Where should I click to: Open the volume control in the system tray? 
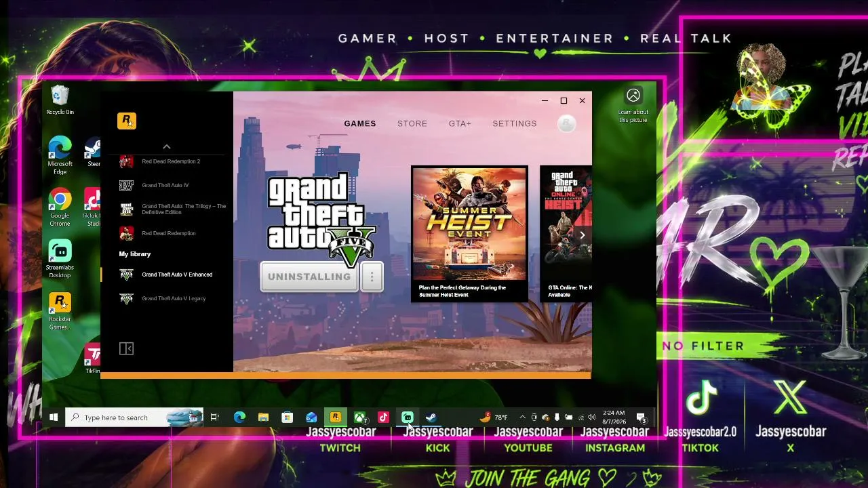591,418
